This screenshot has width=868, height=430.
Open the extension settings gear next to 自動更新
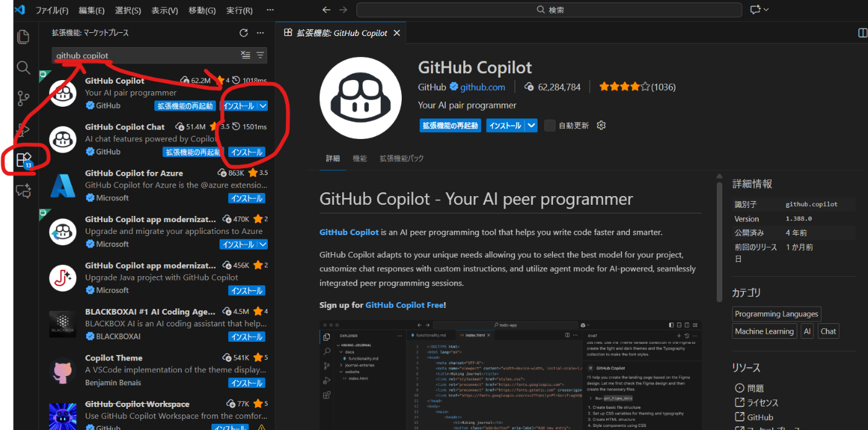click(601, 125)
